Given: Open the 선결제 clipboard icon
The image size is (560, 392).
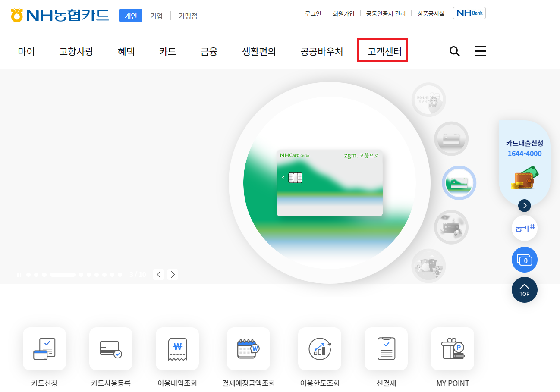Looking at the screenshot, I should 386,349.
